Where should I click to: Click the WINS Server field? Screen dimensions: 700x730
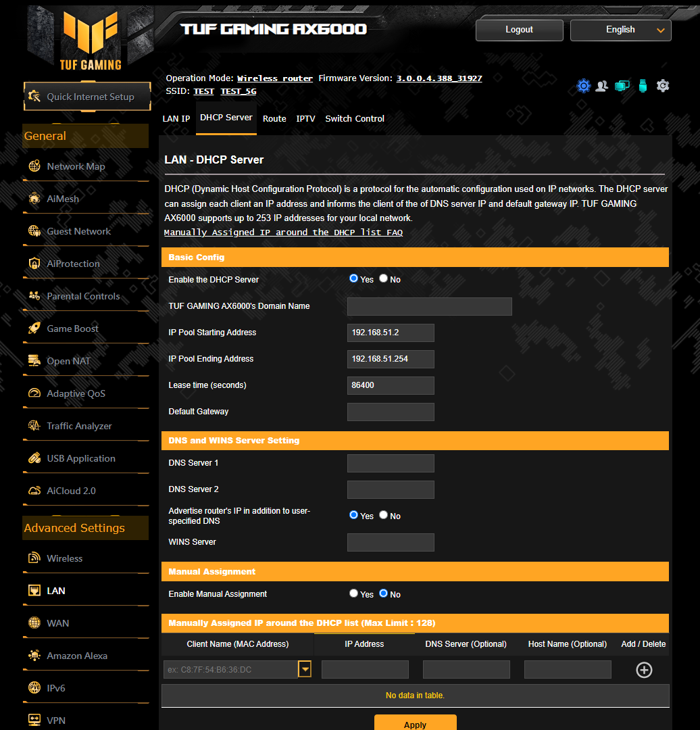tap(391, 542)
